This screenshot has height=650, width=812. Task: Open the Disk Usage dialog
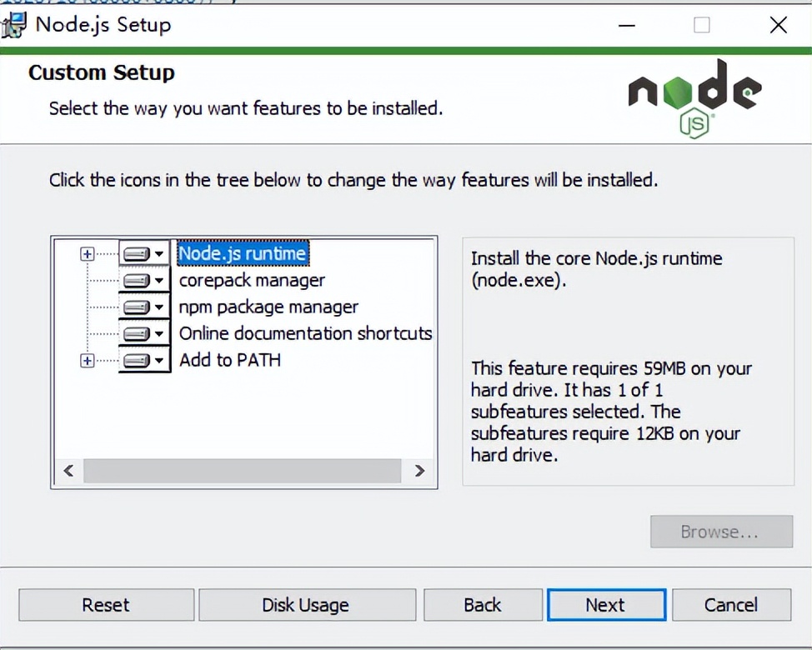coord(307,604)
